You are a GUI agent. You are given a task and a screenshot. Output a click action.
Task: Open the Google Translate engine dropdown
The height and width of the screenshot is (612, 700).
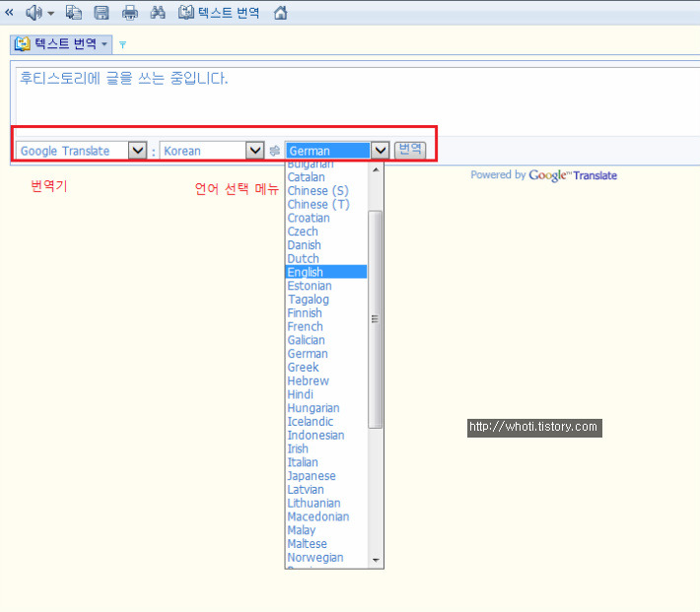(x=137, y=151)
